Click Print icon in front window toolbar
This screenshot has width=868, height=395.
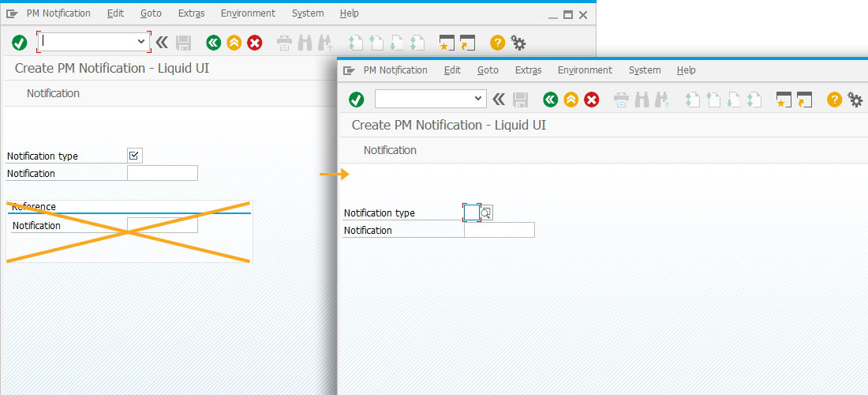pos(622,100)
